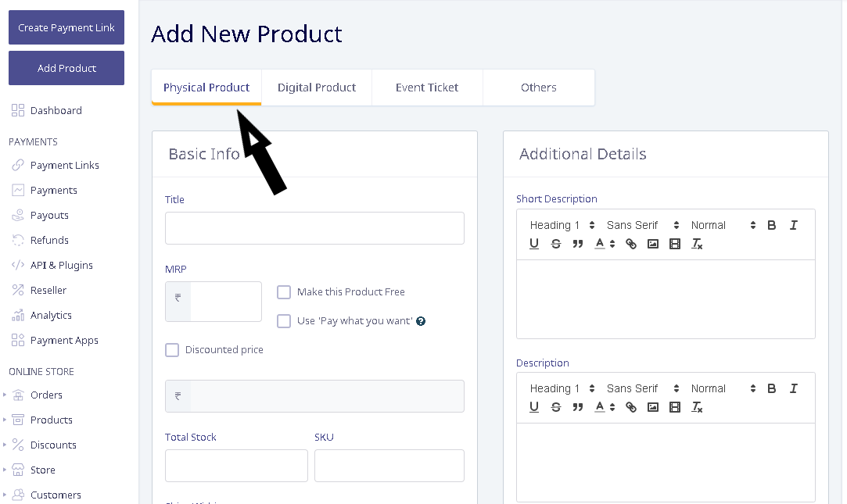
Task: Open Heading 1 dropdown in Short Description
Action: coord(562,226)
